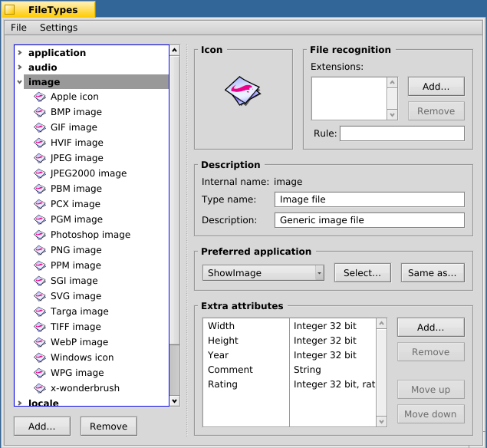Click the x-wonderbrush type icon
487x448 pixels.
pyautogui.click(x=40, y=388)
